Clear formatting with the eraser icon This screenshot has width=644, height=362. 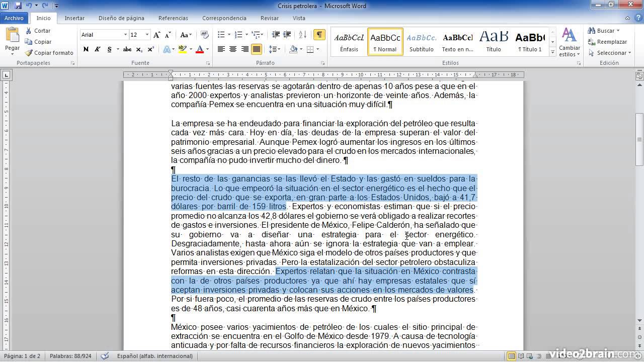(205, 35)
